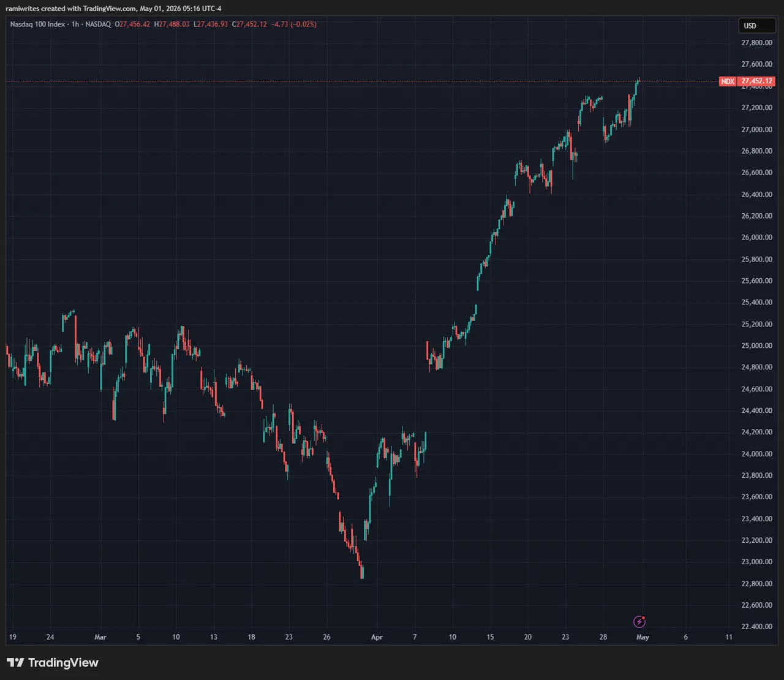
Task: Click the 27,452.12 current price label
Action: (x=756, y=81)
